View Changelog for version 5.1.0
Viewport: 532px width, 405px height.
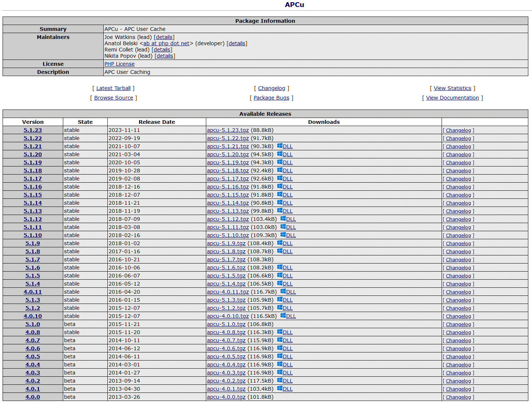coord(458,324)
